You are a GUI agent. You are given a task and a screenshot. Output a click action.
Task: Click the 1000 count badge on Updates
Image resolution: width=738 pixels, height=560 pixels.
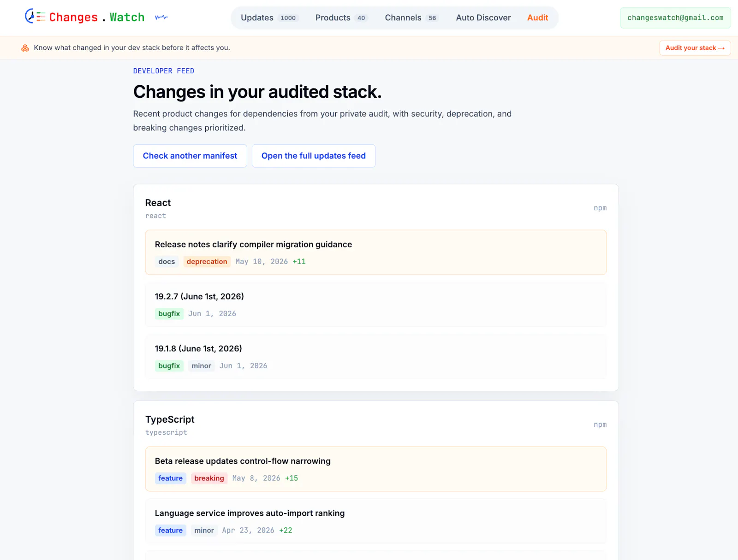pyautogui.click(x=288, y=18)
